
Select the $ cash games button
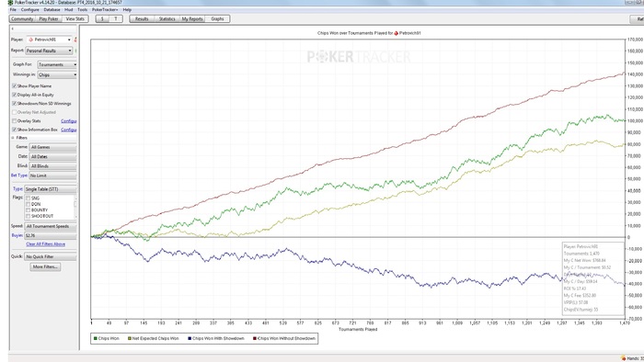[102, 19]
